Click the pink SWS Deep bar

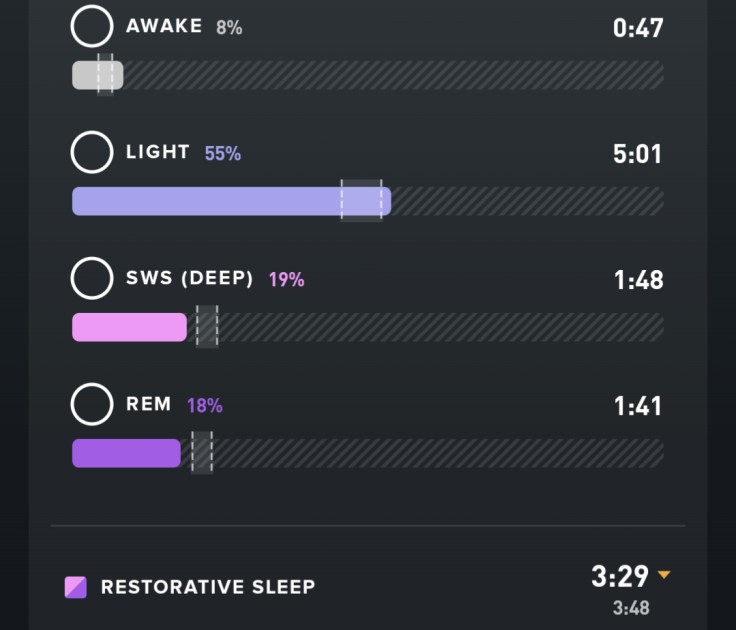pos(128,327)
